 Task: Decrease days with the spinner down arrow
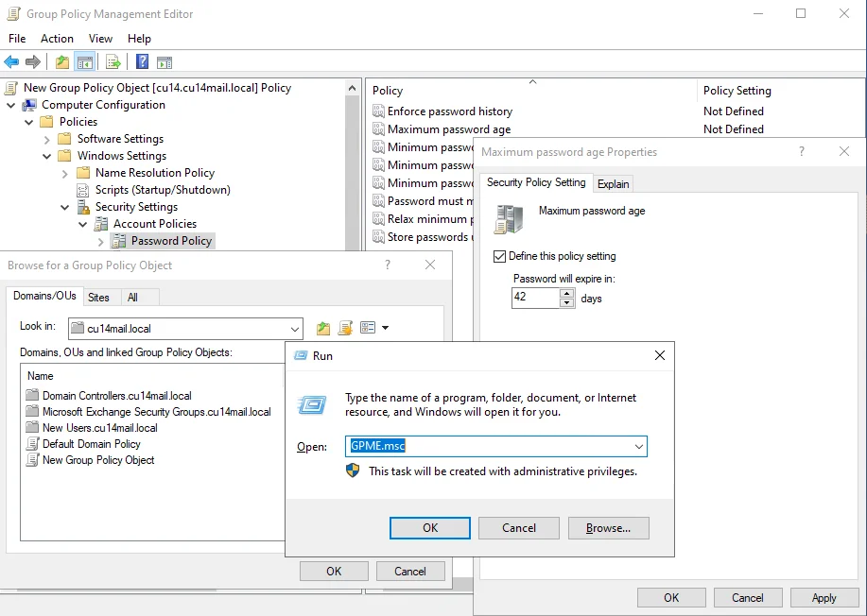point(566,302)
